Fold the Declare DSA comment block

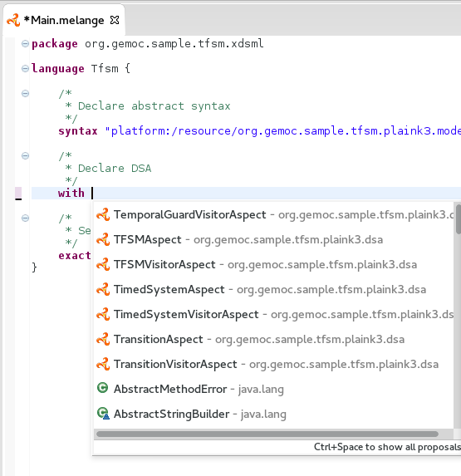pos(25,155)
